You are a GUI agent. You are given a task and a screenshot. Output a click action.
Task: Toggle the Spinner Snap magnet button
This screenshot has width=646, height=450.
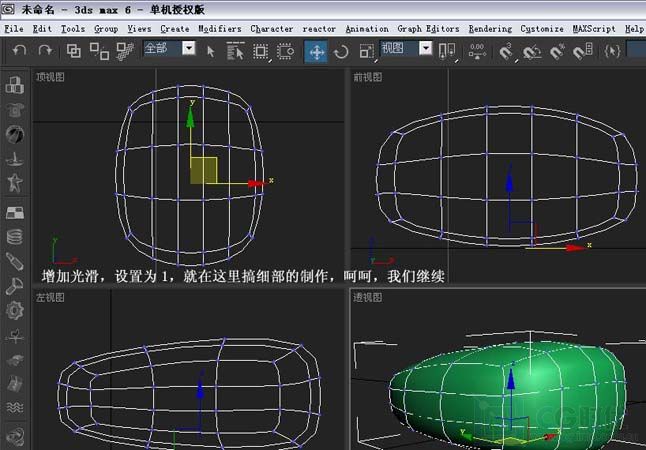coord(583,52)
